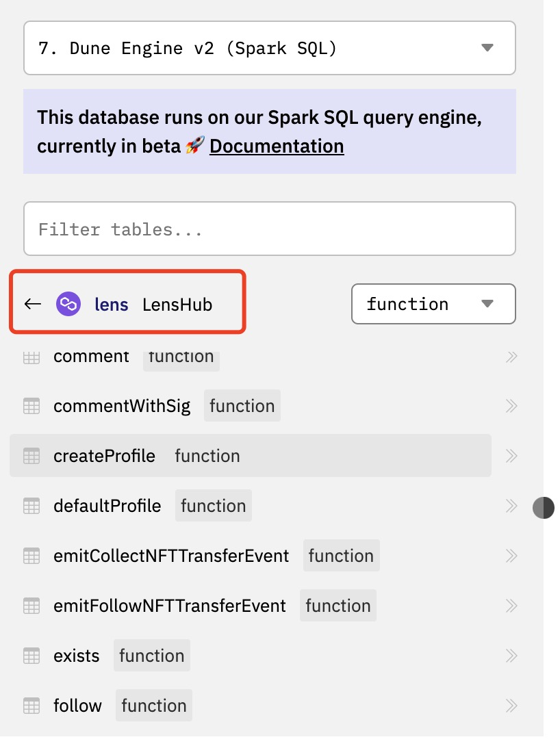Open the Documentation link

[277, 146]
